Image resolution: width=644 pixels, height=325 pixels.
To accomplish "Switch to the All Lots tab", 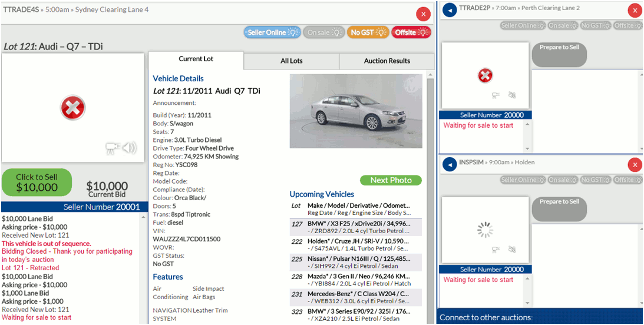I will (292, 61).
